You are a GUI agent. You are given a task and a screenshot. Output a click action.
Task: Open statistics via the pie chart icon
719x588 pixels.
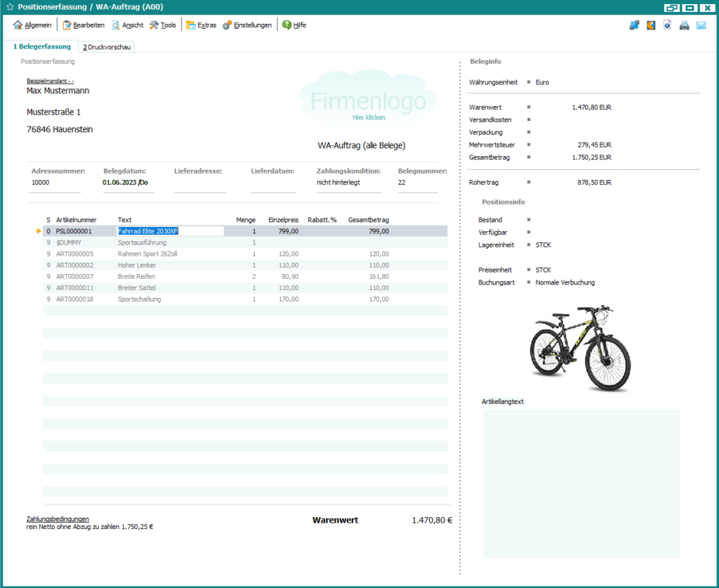651,25
